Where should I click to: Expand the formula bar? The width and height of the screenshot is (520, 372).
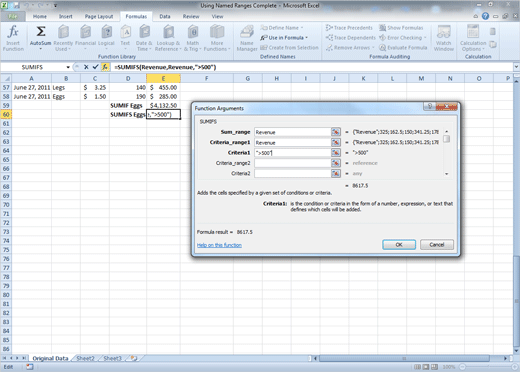pos(516,67)
